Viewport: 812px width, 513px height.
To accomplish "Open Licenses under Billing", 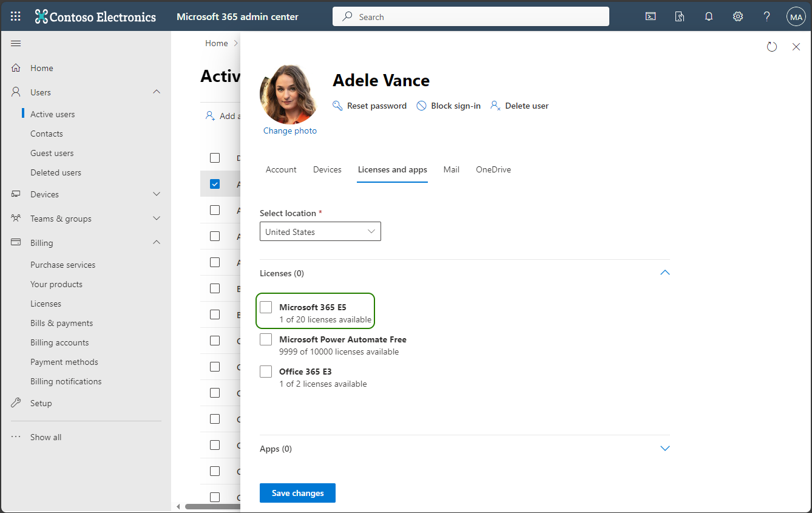I will [x=46, y=304].
